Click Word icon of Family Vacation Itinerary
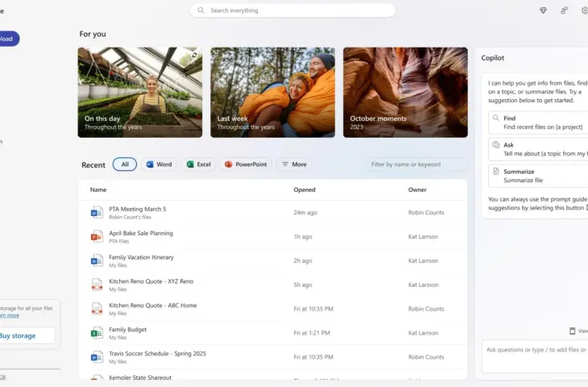 coord(97,261)
